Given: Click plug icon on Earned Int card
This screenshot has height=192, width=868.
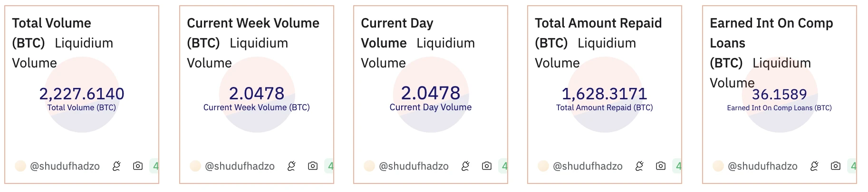Looking at the screenshot, I should (x=814, y=166).
